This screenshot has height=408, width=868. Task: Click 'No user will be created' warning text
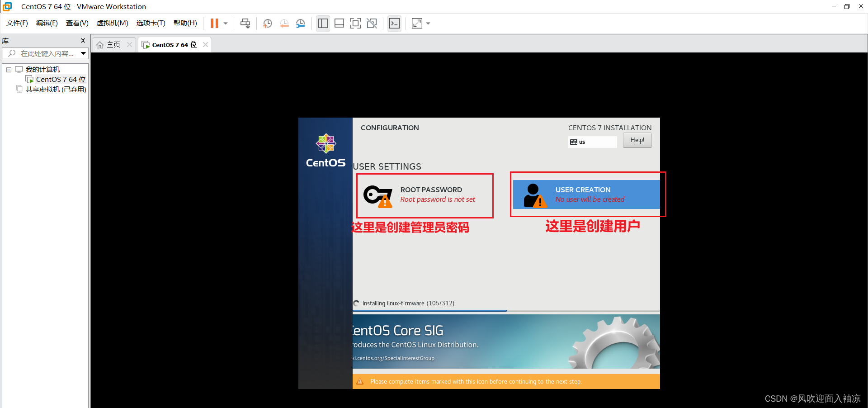(590, 199)
